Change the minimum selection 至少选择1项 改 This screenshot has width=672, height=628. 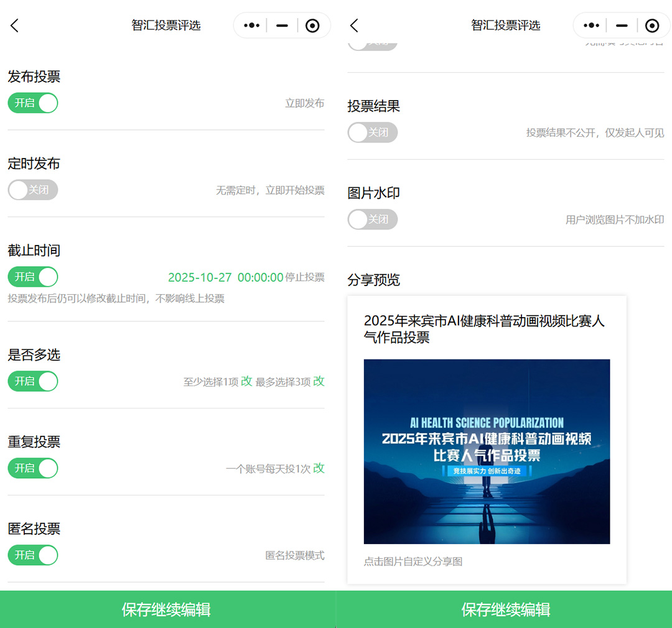pos(246,381)
